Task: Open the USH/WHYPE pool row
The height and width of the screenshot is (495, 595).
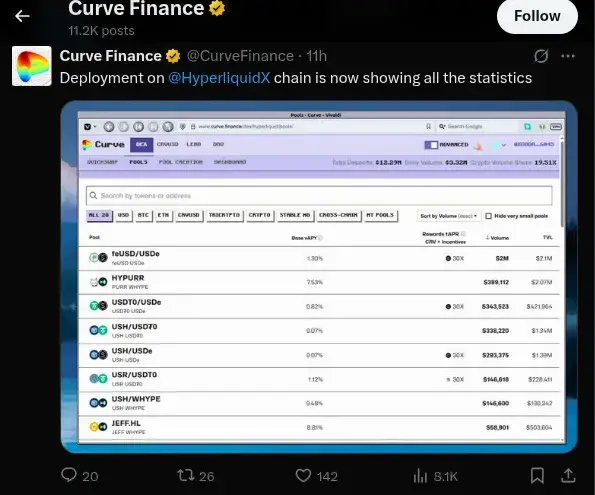Action: point(319,404)
